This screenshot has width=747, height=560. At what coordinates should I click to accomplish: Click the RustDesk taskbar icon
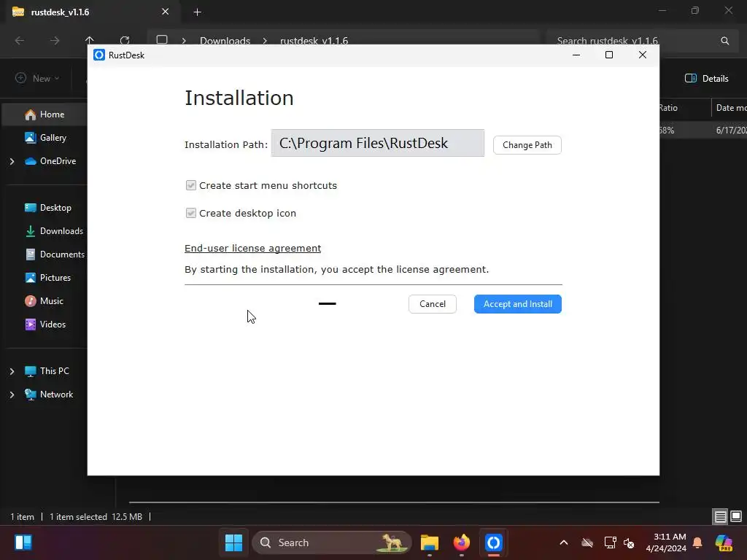click(494, 542)
